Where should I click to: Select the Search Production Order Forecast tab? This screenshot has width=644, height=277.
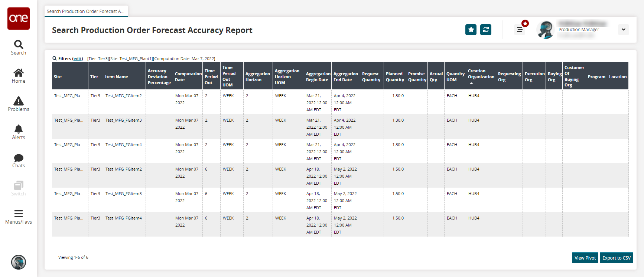pos(86,11)
